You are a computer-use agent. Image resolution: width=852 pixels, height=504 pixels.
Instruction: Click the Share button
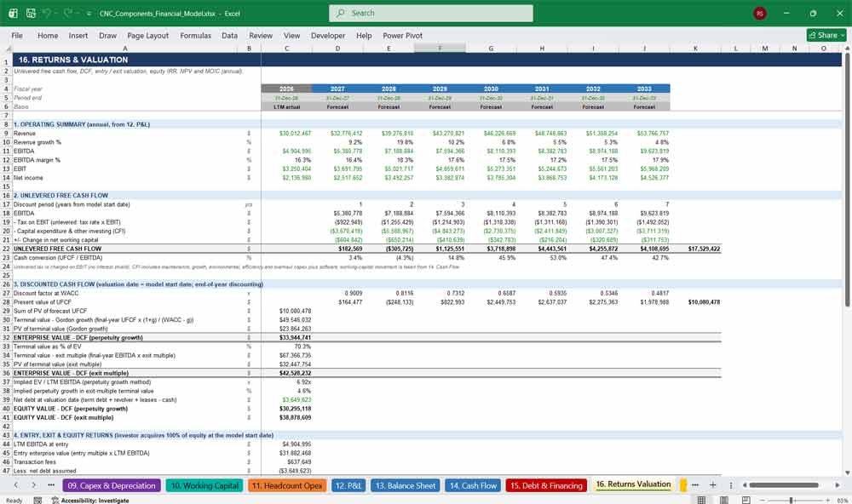pos(826,35)
